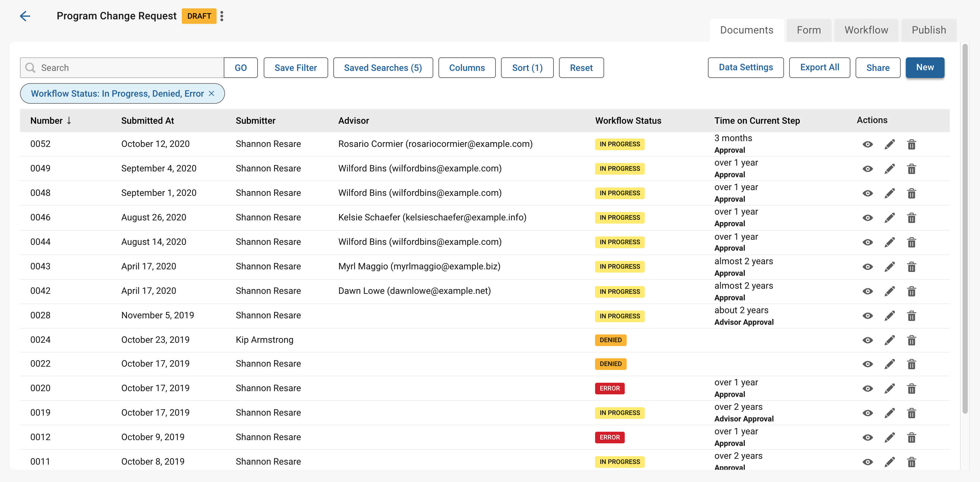Click the edit pencil for request 0049
Viewport: 980px width, 482px height.
pos(890,169)
